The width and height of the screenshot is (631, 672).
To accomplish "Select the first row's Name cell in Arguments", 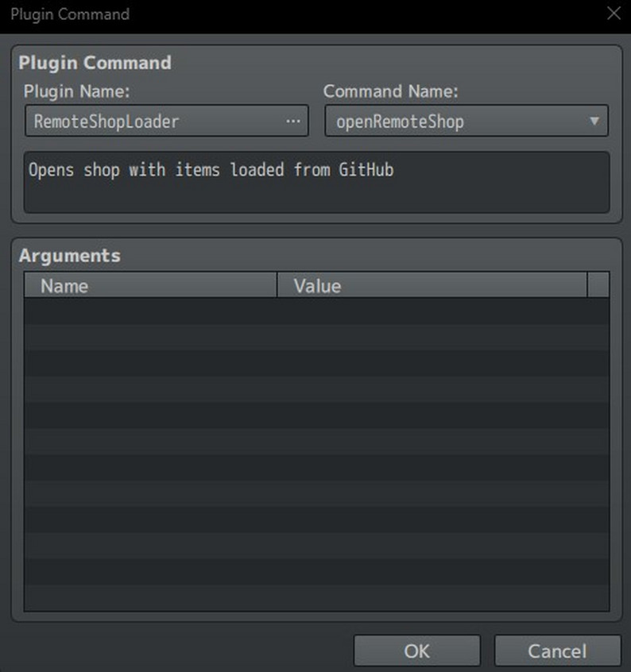I will [151, 311].
